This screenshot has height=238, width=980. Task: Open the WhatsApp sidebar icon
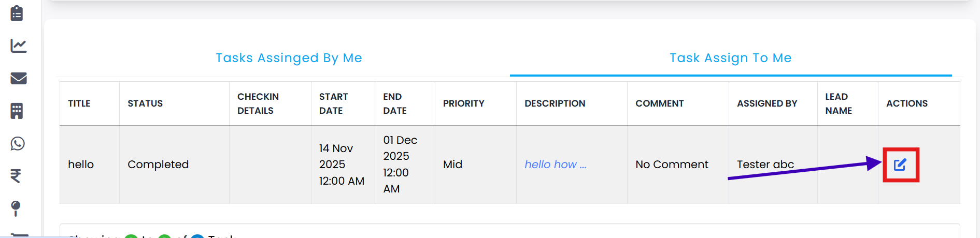coord(18,143)
